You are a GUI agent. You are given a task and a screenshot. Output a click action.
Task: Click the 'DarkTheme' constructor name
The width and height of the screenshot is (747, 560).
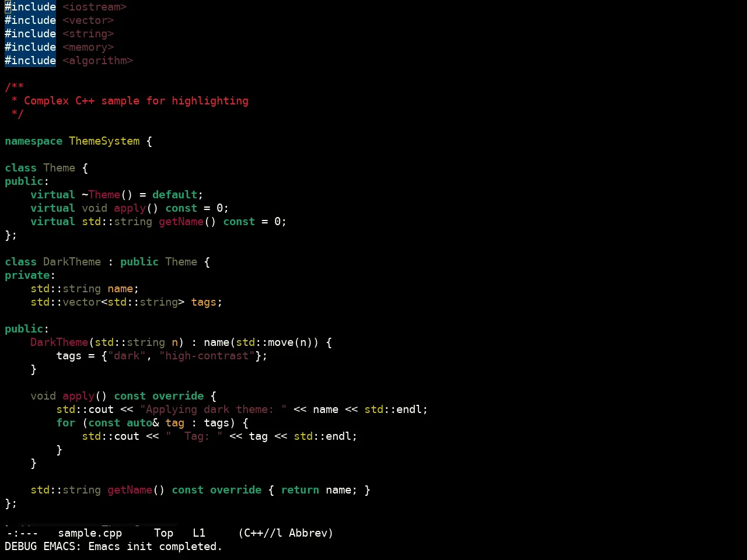click(x=59, y=342)
